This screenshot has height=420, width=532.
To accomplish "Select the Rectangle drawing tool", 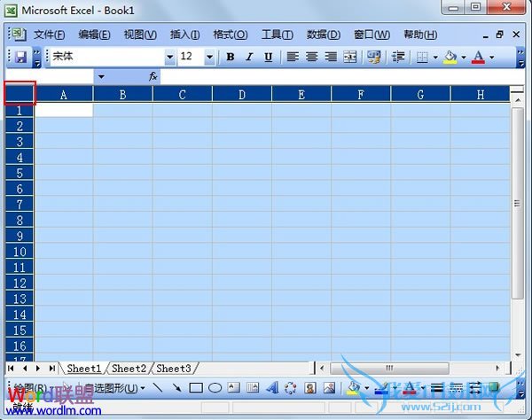I will click(196, 387).
